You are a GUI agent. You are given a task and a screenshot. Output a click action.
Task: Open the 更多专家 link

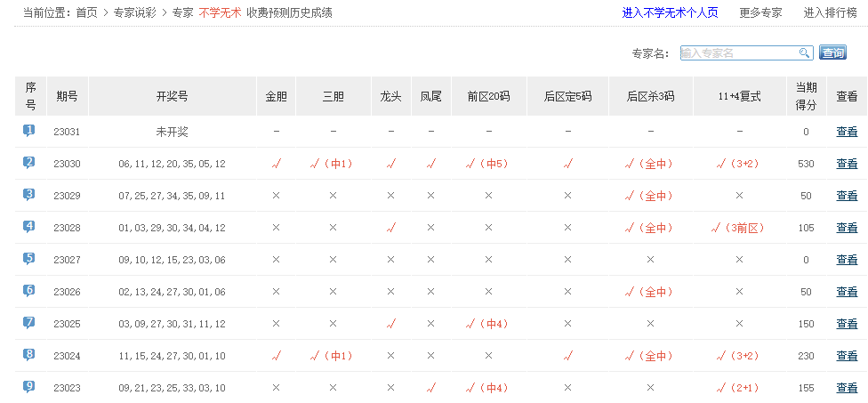click(x=760, y=12)
